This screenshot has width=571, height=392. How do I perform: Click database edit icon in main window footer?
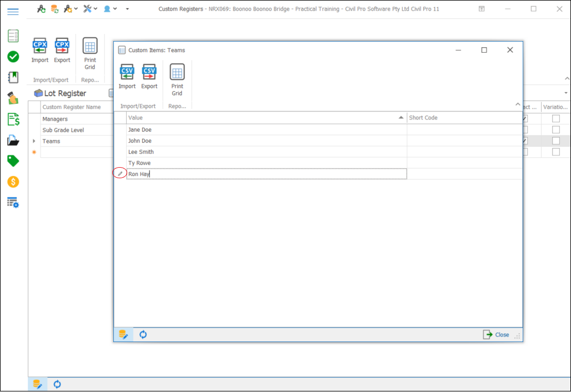point(38,384)
